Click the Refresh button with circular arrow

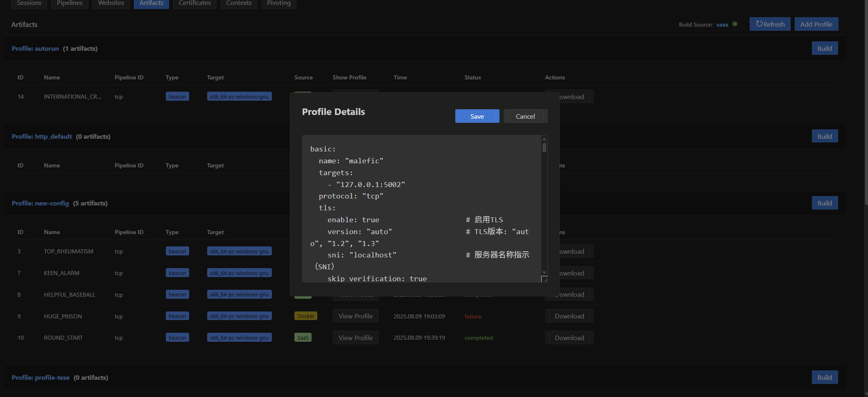click(x=770, y=24)
